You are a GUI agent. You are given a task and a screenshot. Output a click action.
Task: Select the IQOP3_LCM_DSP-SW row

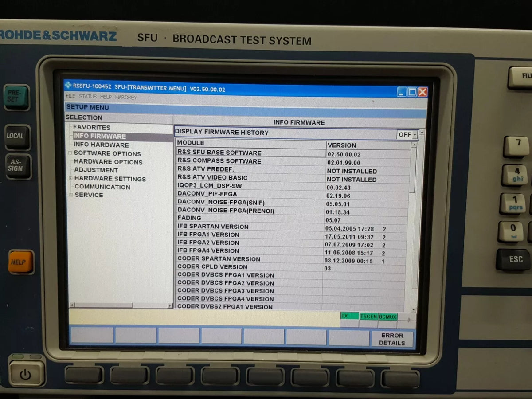pyautogui.click(x=293, y=186)
